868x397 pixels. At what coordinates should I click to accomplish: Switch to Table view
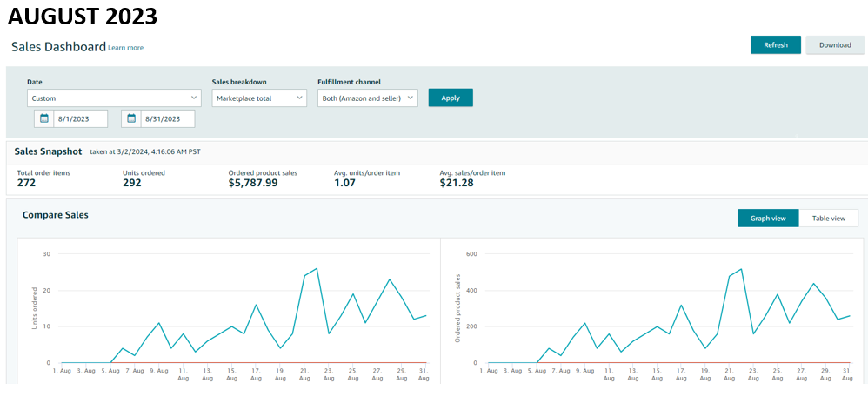[828, 219]
